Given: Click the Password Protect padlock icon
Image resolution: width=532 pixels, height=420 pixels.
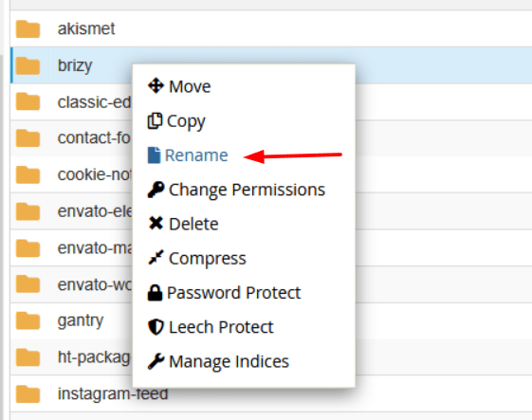Looking at the screenshot, I should click(x=155, y=292).
